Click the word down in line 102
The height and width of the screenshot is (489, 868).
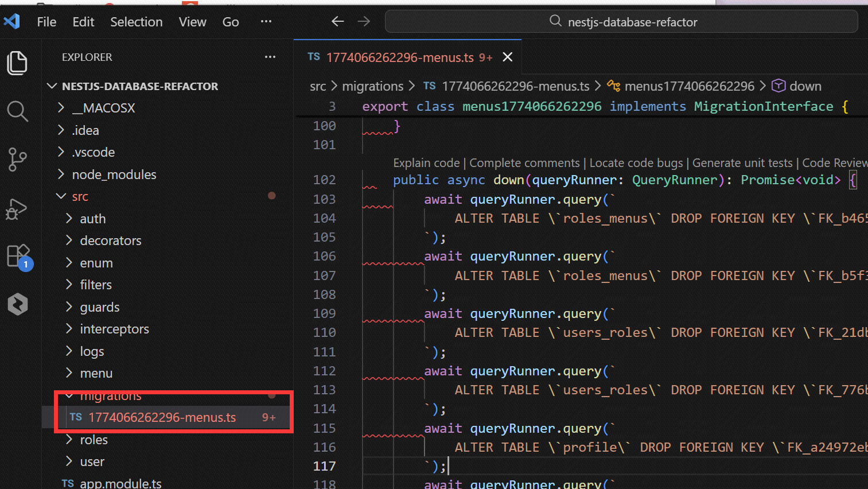[x=509, y=180]
